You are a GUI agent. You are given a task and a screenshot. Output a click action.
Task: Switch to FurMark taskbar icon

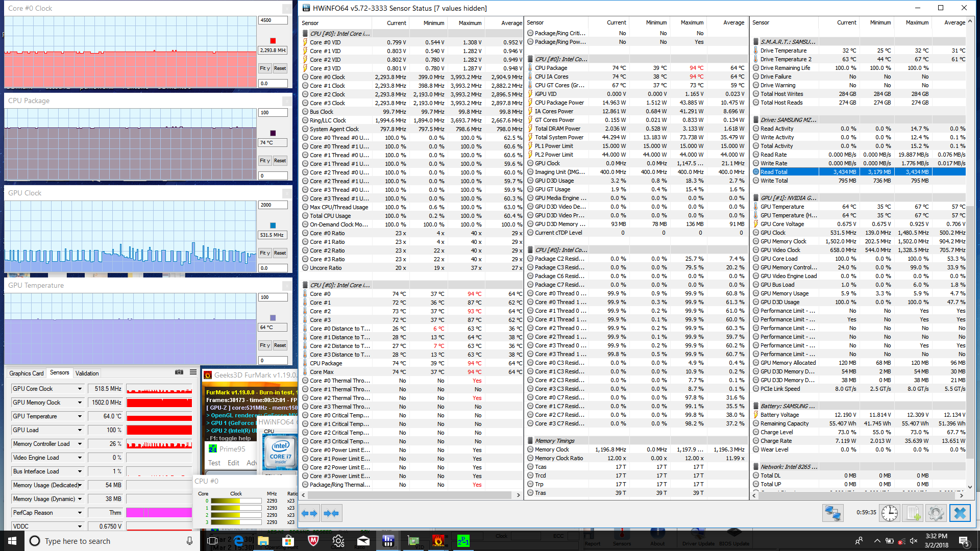438,541
